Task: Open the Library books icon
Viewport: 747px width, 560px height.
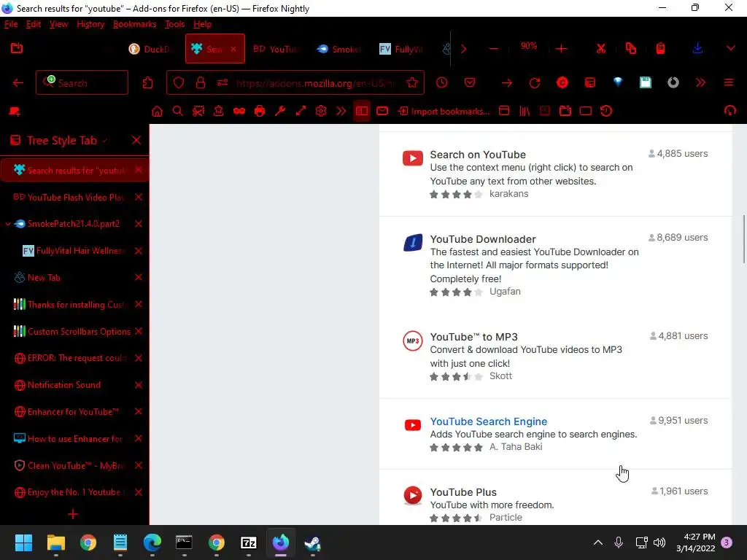Action: 525,112
